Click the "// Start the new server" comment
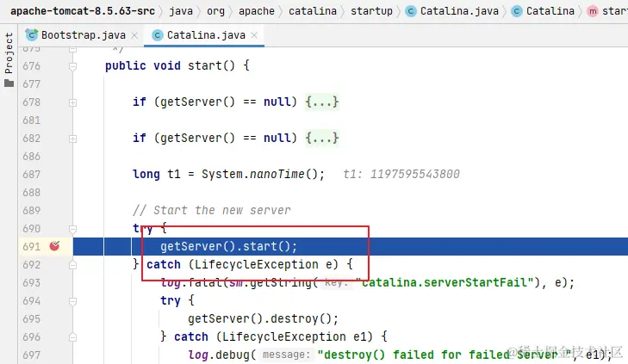 tap(212, 211)
